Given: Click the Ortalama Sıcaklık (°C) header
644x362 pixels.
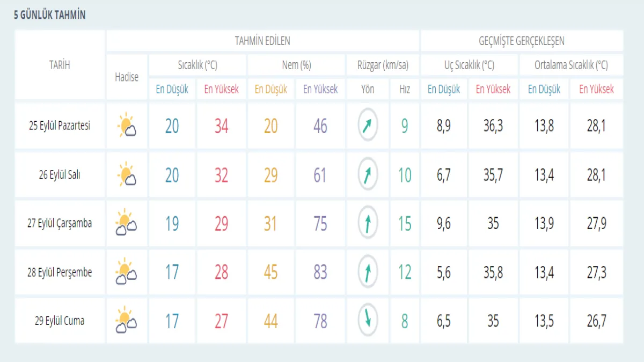Looking at the screenshot, I should 571,65.
